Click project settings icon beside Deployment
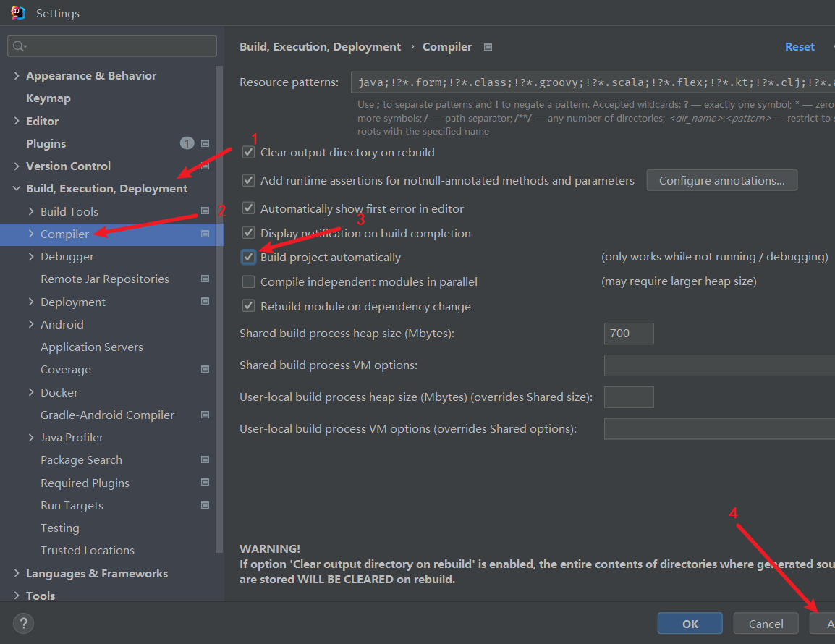835x644 pixels. pyautogui.click(x=205, y=302)
